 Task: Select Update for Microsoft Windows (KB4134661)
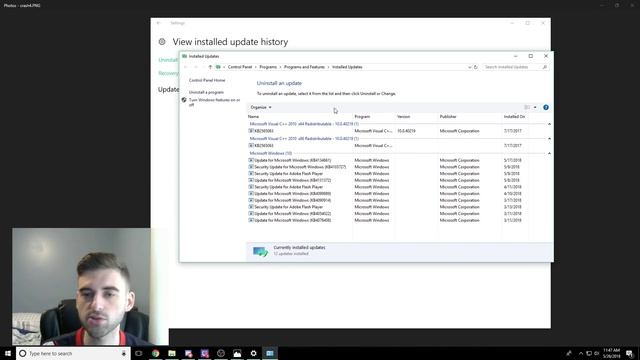click(292, 160)
